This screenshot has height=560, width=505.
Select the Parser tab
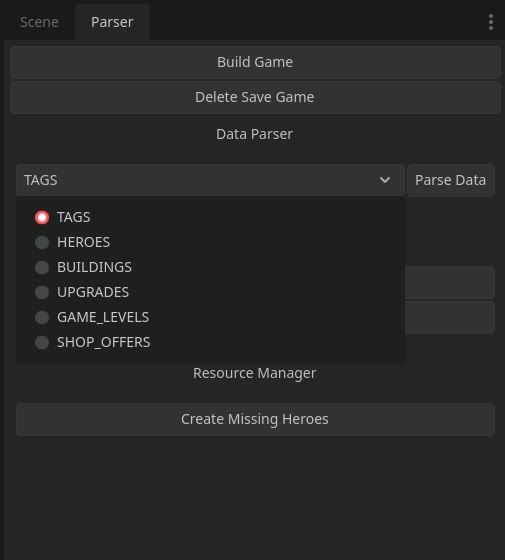coord(112,22)
